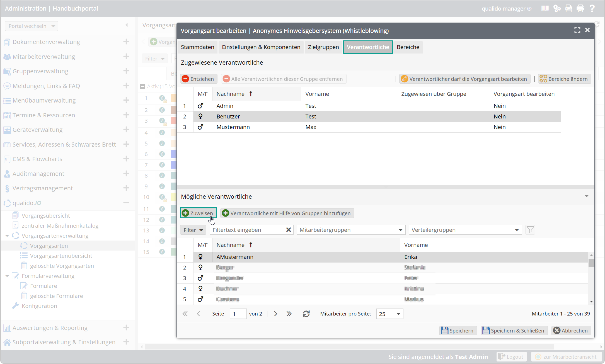Switch to the Zielgruppen tab
Screen dimensions: 605x364
pyautogui.click(x=323, y=47)
